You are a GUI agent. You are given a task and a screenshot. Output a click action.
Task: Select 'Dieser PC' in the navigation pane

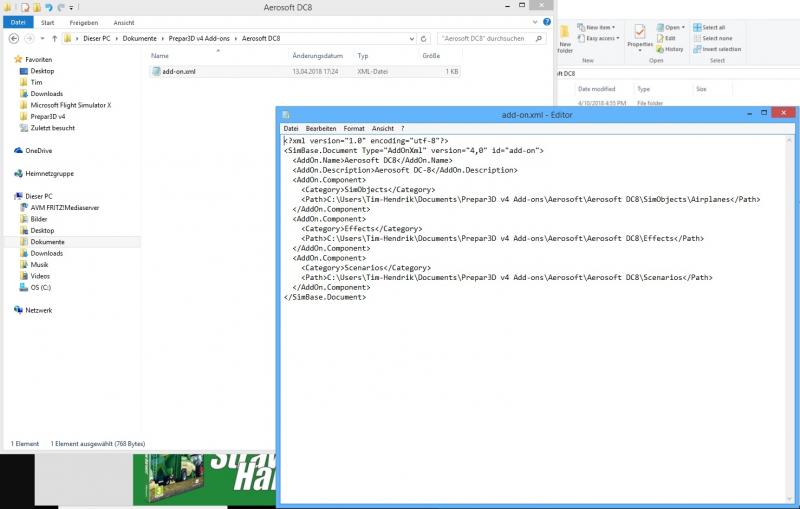38,196
